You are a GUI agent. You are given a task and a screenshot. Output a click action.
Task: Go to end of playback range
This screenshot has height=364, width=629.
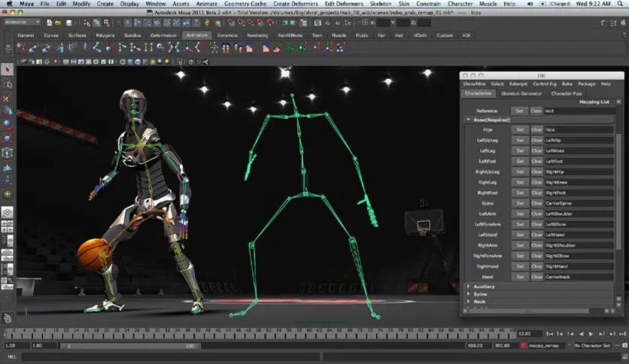(x=622, y=333)
